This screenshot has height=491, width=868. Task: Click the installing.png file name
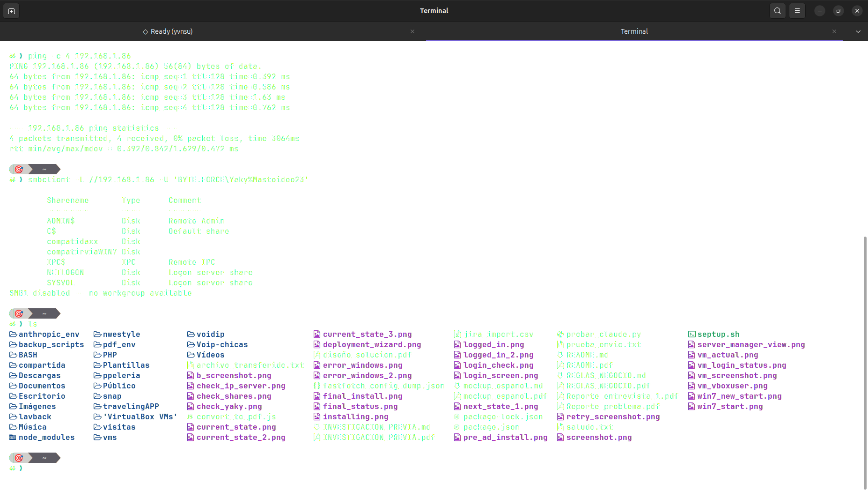(356, 417)
